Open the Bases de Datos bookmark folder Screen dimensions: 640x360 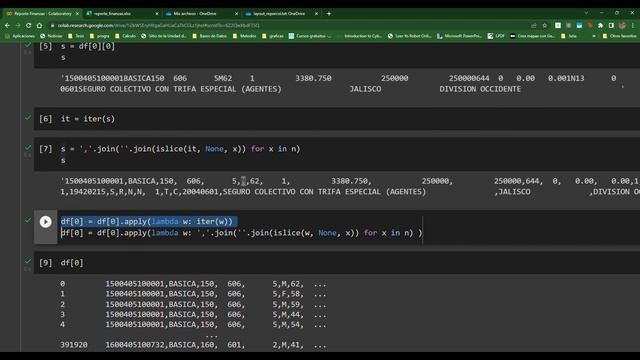tap(209, 36)
